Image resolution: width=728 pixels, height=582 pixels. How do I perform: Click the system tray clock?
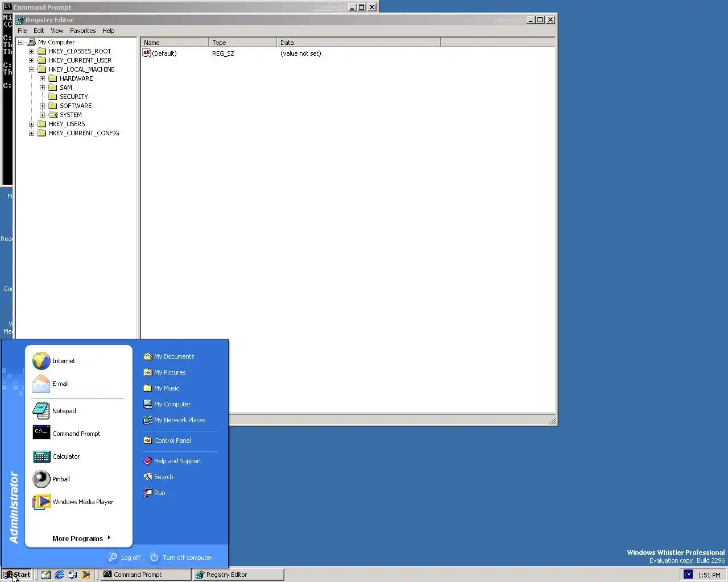click(709, 575)
